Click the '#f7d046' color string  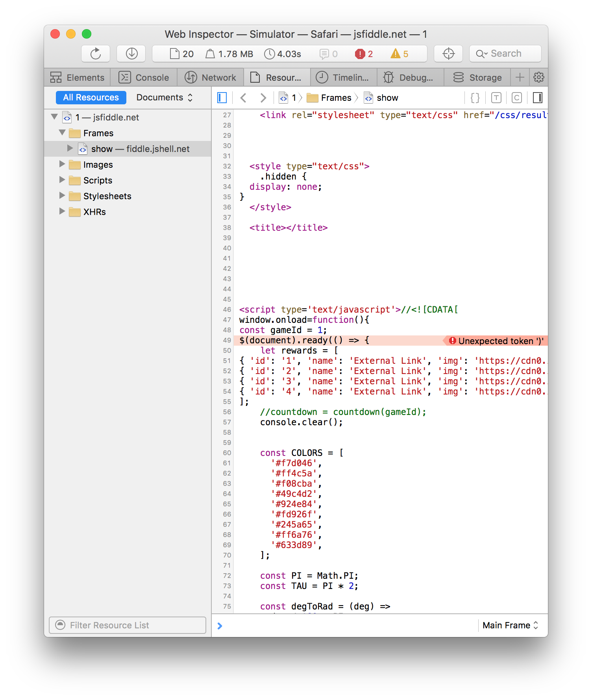(x=294, y=463)
